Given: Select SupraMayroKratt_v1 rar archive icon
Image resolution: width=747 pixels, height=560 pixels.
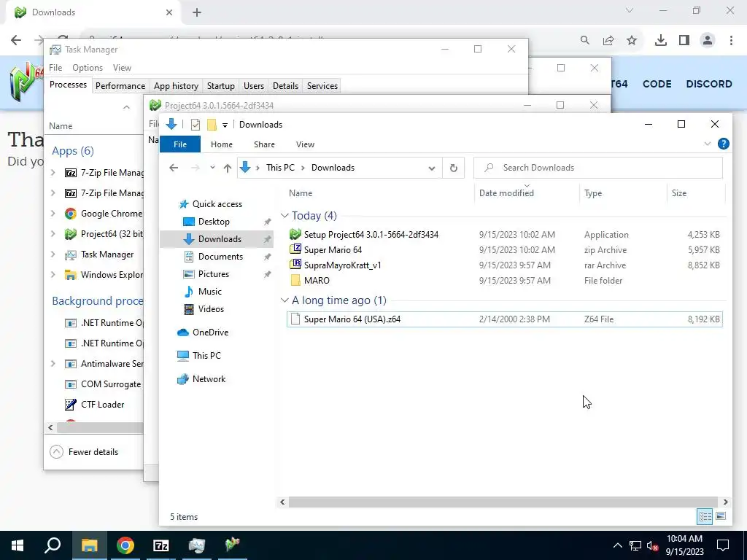Looking at the screenshot, I should (x=295, y=265).
